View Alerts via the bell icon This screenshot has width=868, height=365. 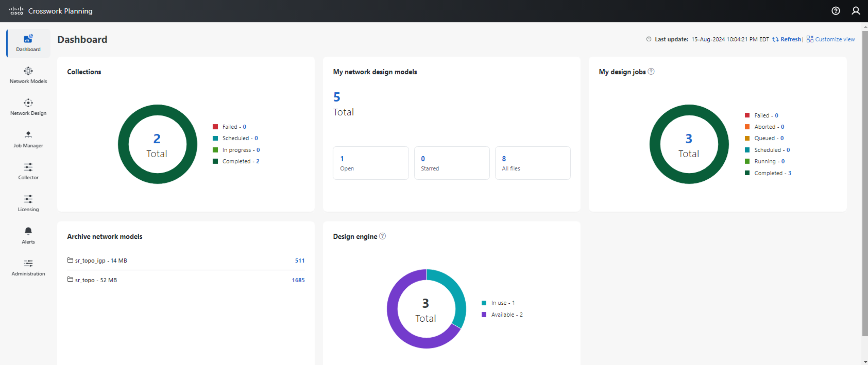28,235
